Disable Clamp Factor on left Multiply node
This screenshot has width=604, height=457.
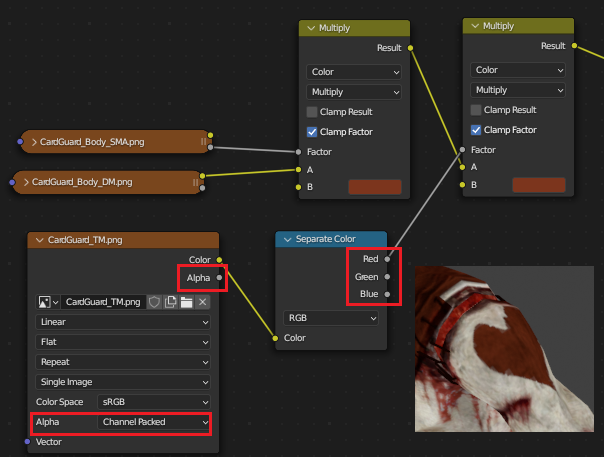point(312,132)
